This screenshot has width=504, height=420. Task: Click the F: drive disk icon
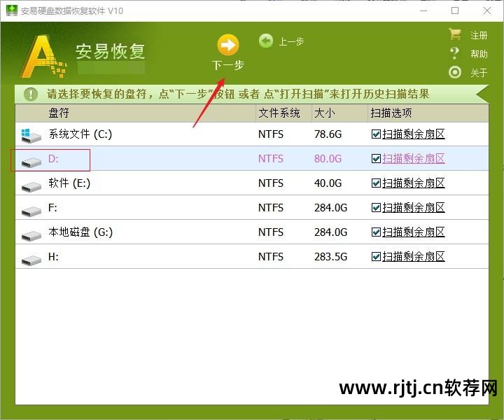(31, 211)
